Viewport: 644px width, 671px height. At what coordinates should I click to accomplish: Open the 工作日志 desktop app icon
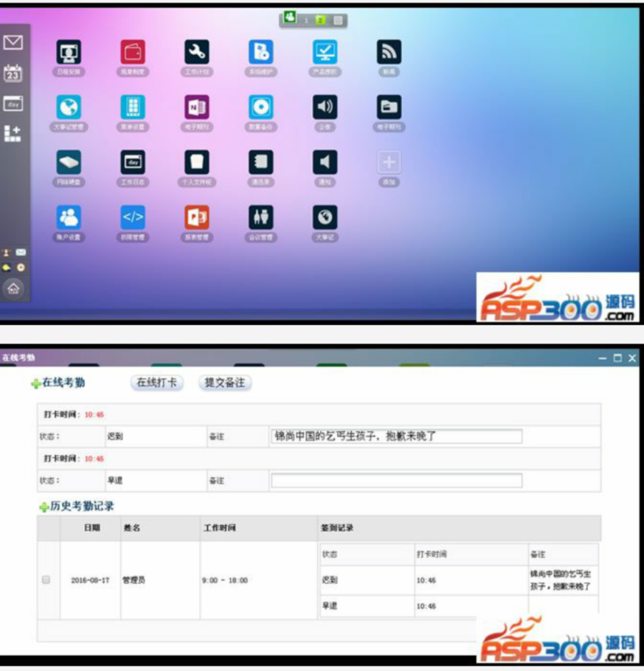[x=133, y=162]
